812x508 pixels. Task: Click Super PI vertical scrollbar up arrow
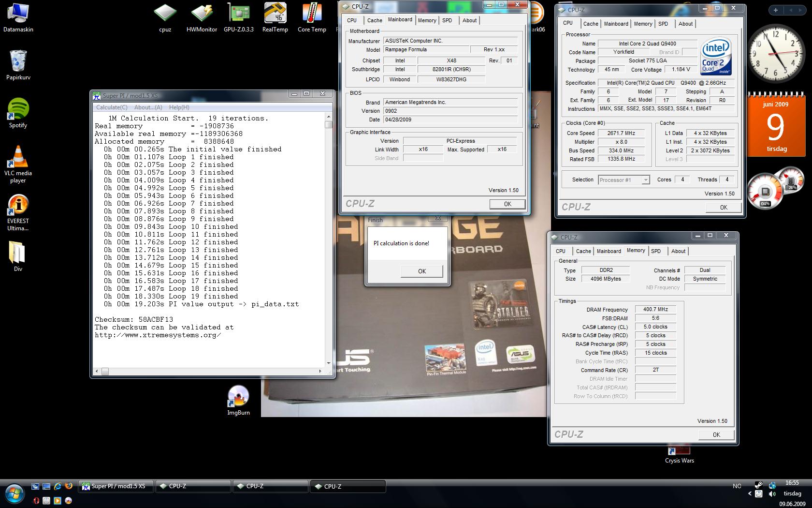pyautogui.click(x=329, y=117)
